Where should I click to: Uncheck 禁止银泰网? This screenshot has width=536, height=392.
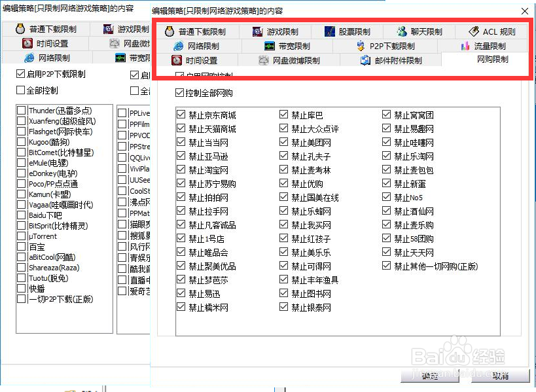point(283,307)
